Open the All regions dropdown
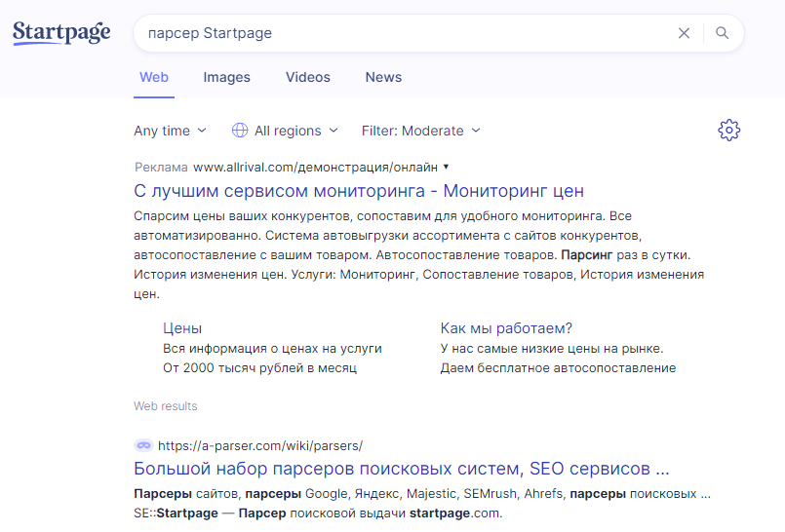The image size is (785, 532). pyautogui.click(x=286, y=131)
